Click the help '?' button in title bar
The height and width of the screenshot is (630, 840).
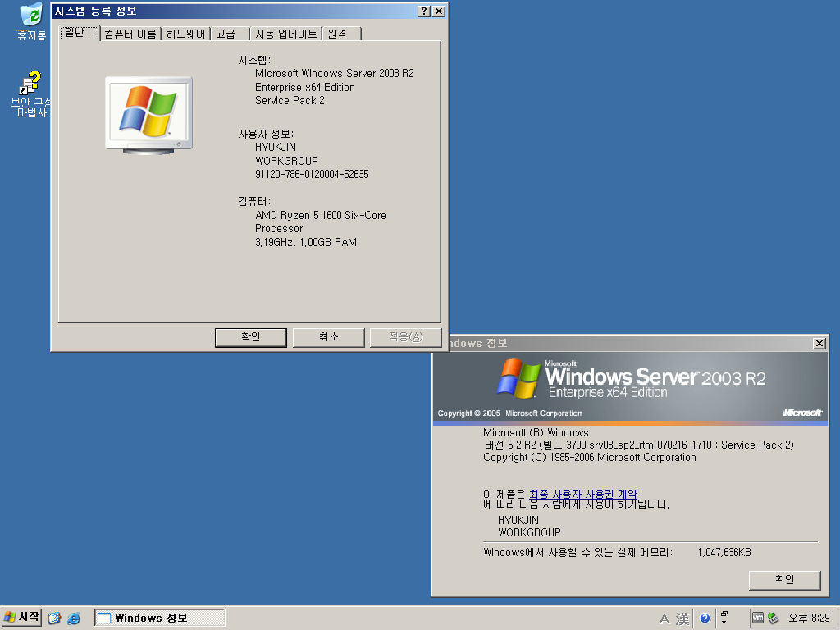tap(424, 11)
